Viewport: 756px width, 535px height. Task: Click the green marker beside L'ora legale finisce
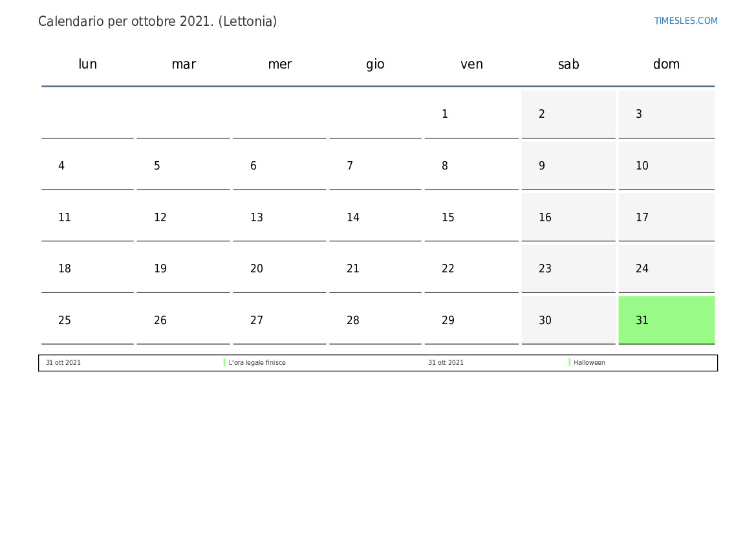224,363
